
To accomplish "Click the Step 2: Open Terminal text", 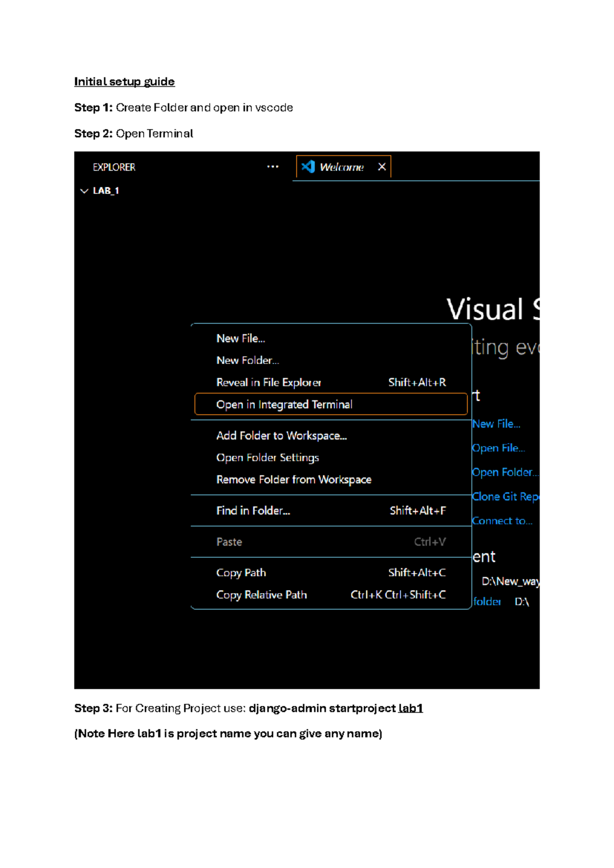I will (134, 134).
